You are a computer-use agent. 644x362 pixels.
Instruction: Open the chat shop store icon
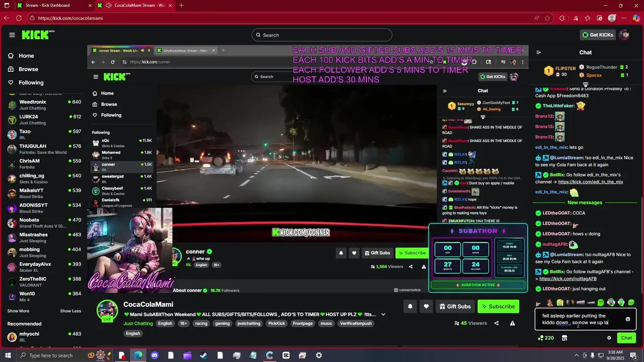(x=565, y=338)
